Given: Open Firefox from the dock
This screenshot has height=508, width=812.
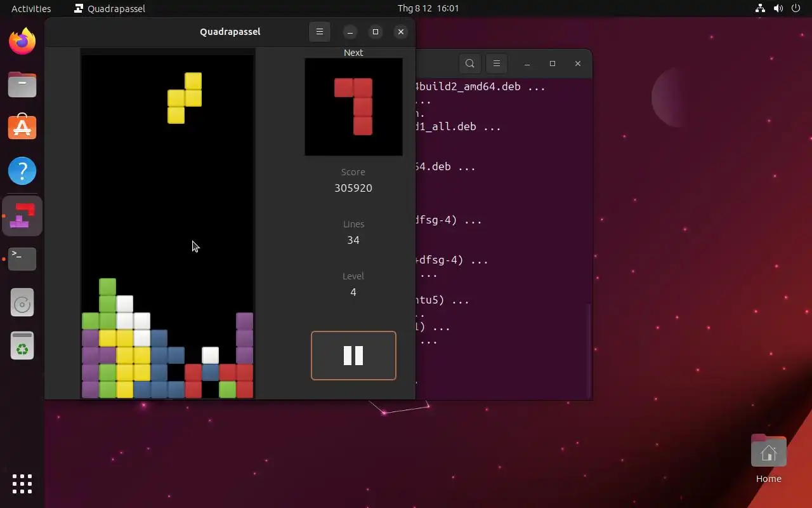Looking at the screenshot, I should pos(22,41).
